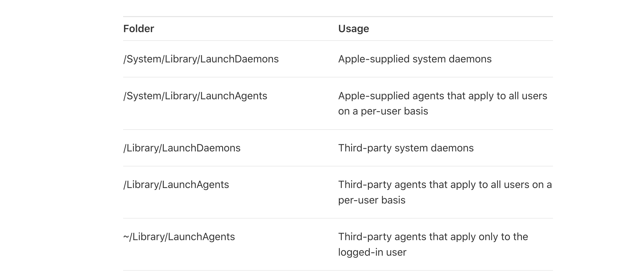Click the "on a per-user basis" line
This screenshot has width=644, height=277.
(x=383, y=111)
